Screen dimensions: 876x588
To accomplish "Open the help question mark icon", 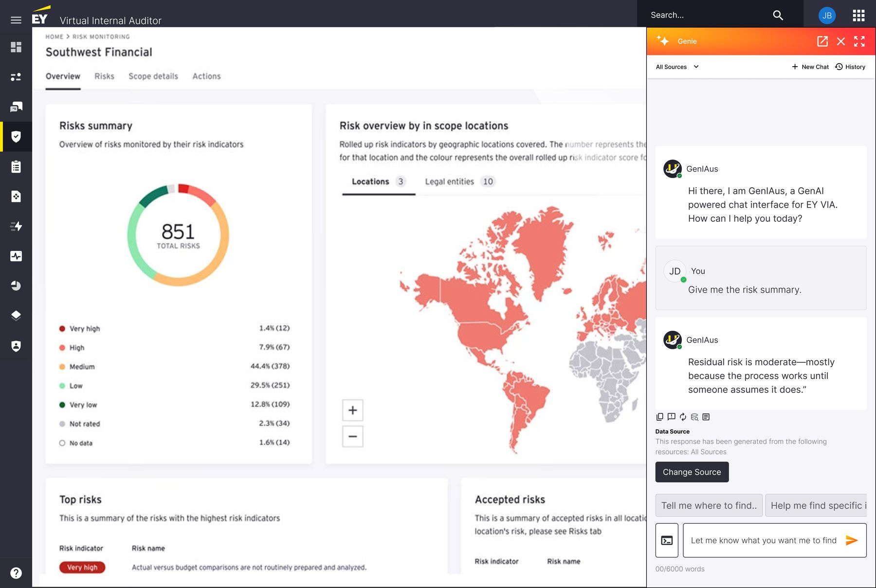I will [x=16, y=573].
